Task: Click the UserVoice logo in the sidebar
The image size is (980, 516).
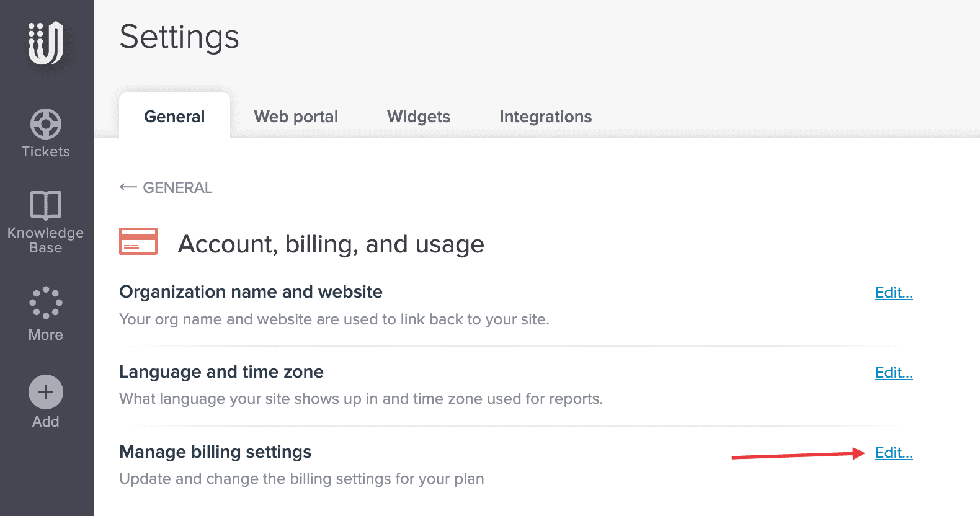Action: click(46, 43)
